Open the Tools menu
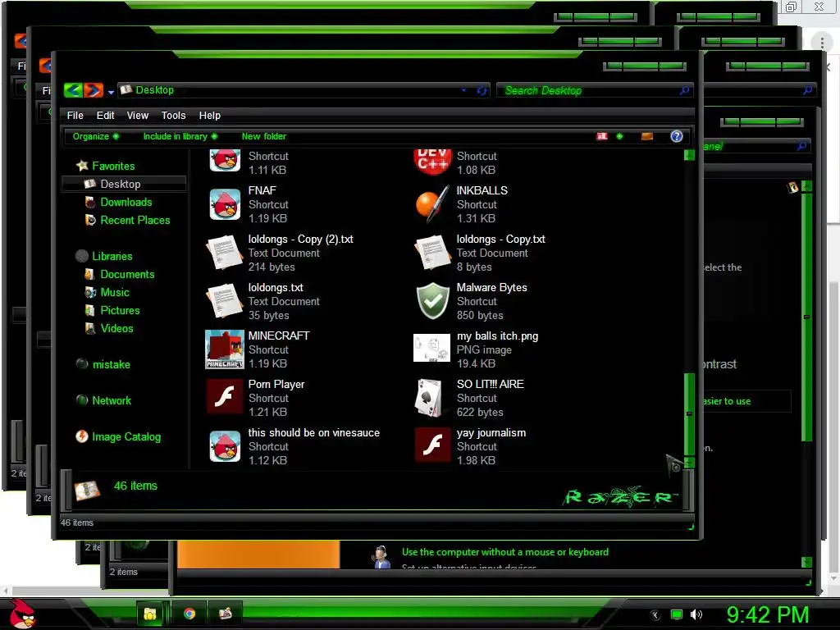This screenshot has width=840, height=630. 174,115
